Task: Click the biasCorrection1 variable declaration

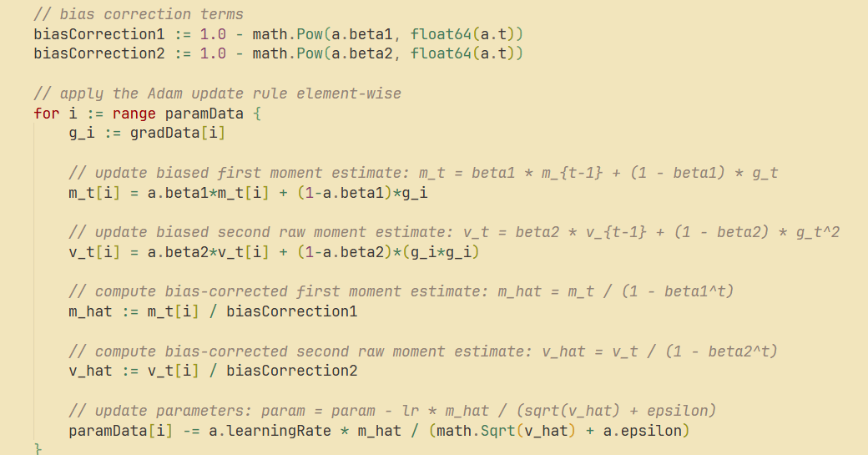Action: (x=98, y=34)
